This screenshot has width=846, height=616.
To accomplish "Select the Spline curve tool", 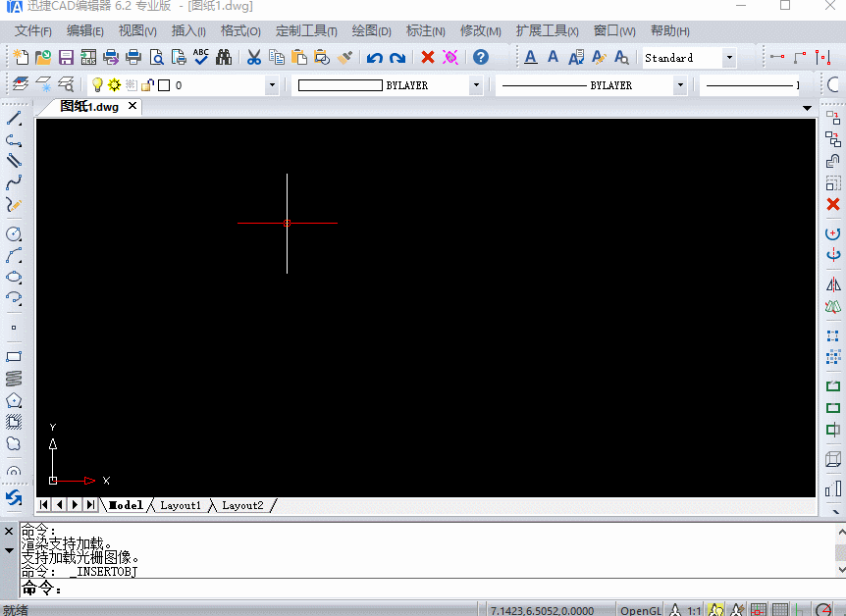I will click(14, 182).
